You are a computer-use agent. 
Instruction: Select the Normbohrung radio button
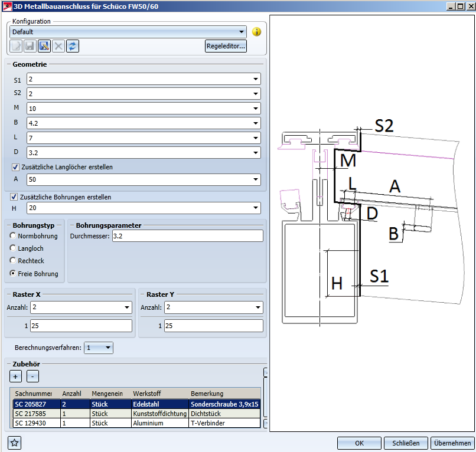[13, 235]
